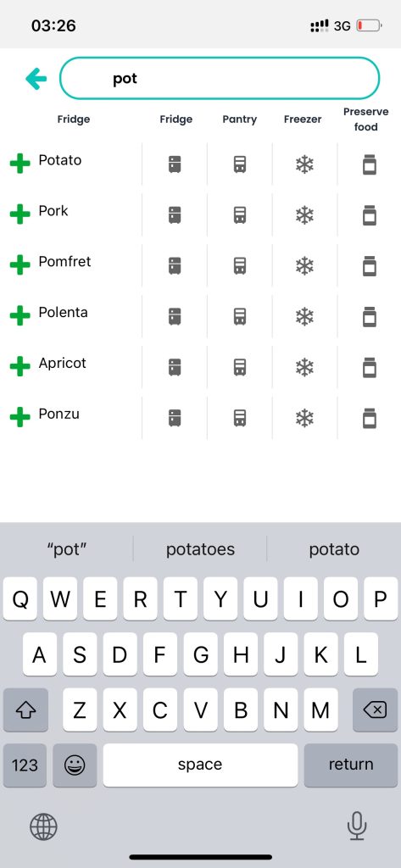Pick the Preserve food jar for Pork

[x=370, y=214]
